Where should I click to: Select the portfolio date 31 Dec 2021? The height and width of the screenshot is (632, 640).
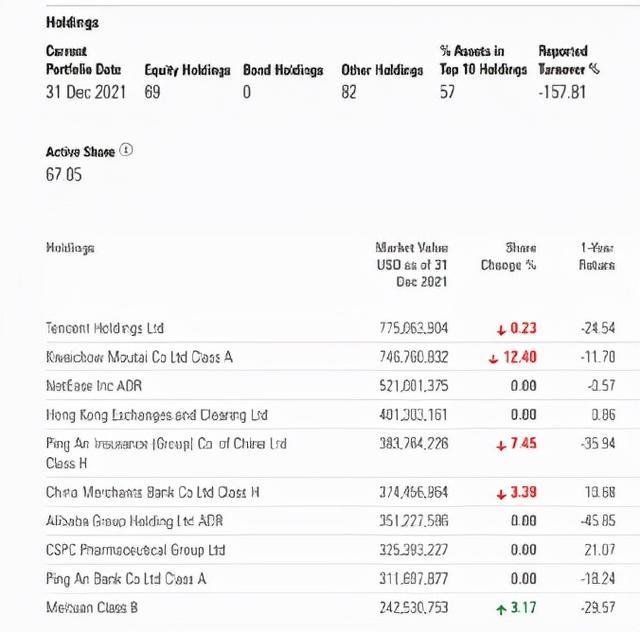(x=86, y=92)
